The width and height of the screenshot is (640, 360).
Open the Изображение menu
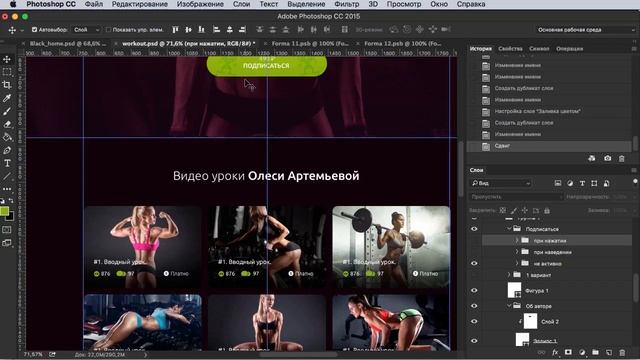200,4
